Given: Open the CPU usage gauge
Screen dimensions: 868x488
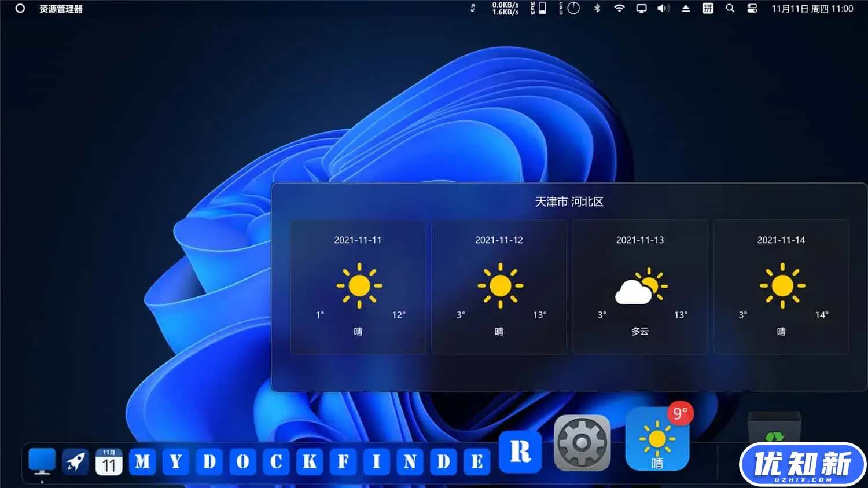Looking at the screenshot, I should (569, 8).
